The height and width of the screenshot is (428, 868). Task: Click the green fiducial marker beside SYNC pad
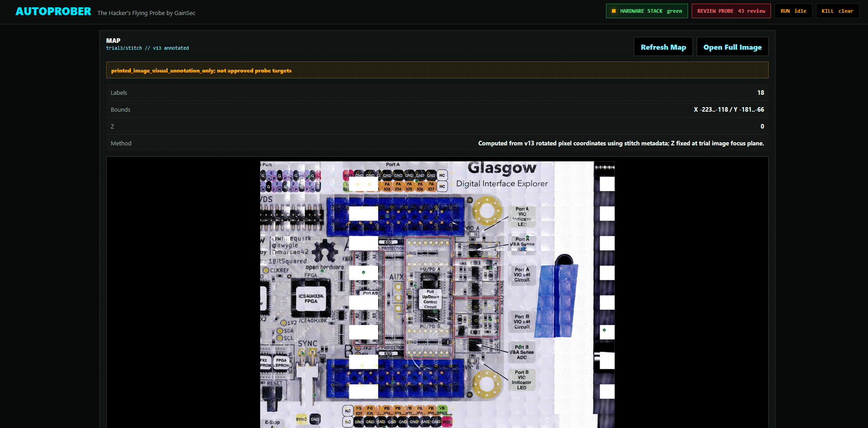point(303,354)
